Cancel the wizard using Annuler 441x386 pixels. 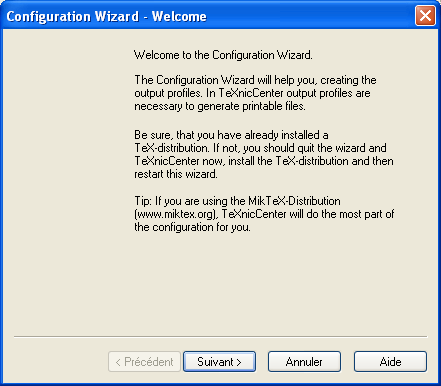coord(304,362)
